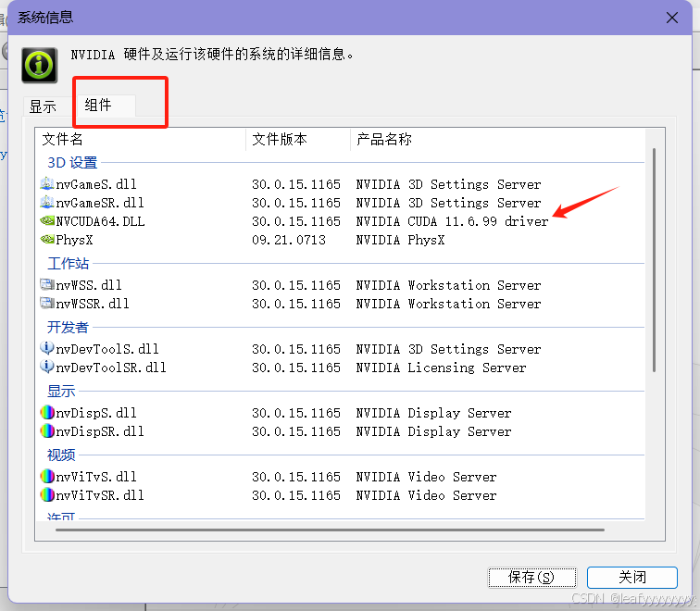Click the nvDispS.dll rainbow icon
The width and height of the screenshot is (700, 611).
(x=47, y=412)
